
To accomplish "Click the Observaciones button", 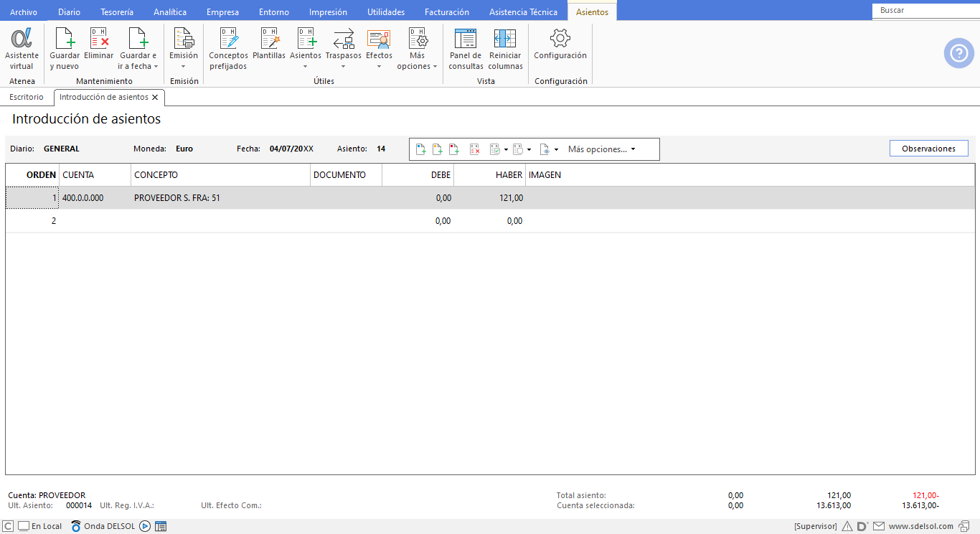I will click(928, 149).
